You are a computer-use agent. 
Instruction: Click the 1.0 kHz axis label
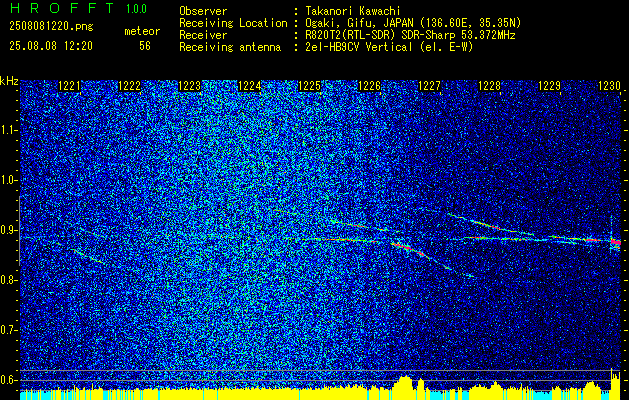click(7, 181)
